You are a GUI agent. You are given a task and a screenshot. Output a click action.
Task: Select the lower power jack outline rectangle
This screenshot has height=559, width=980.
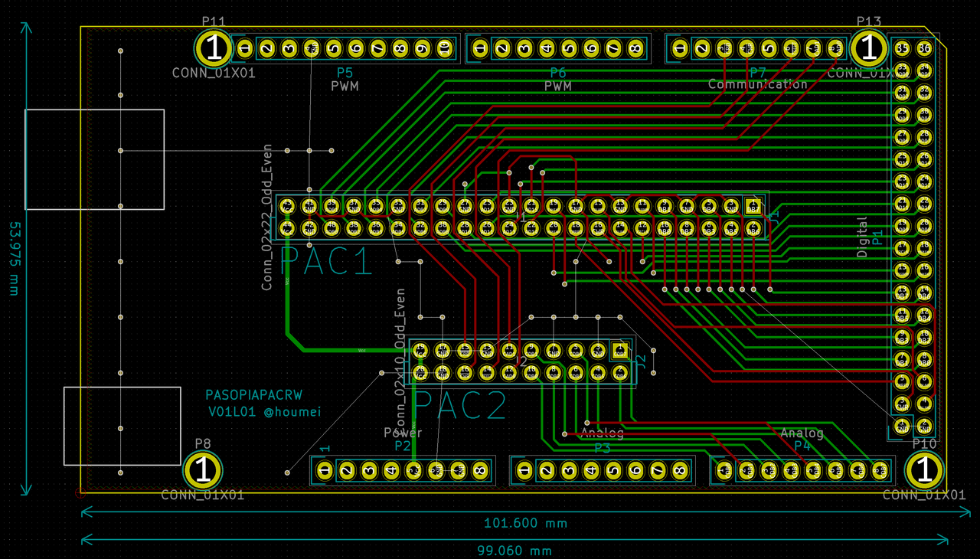pyautogui.click(x=122, y=426)
